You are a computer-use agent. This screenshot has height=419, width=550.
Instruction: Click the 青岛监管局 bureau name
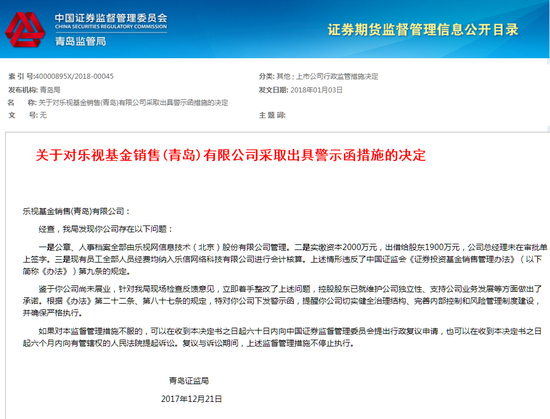[x=80, y=41]
